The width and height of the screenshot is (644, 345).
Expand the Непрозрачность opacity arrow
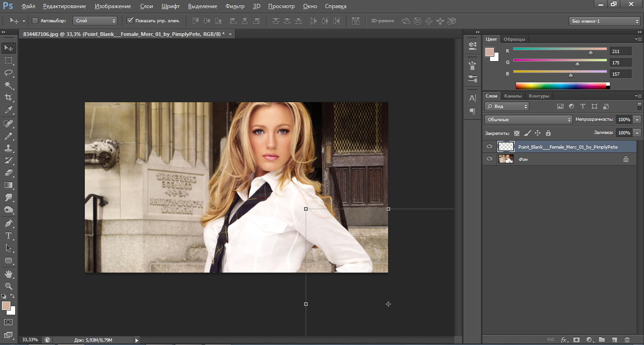[x=637, y=120]
